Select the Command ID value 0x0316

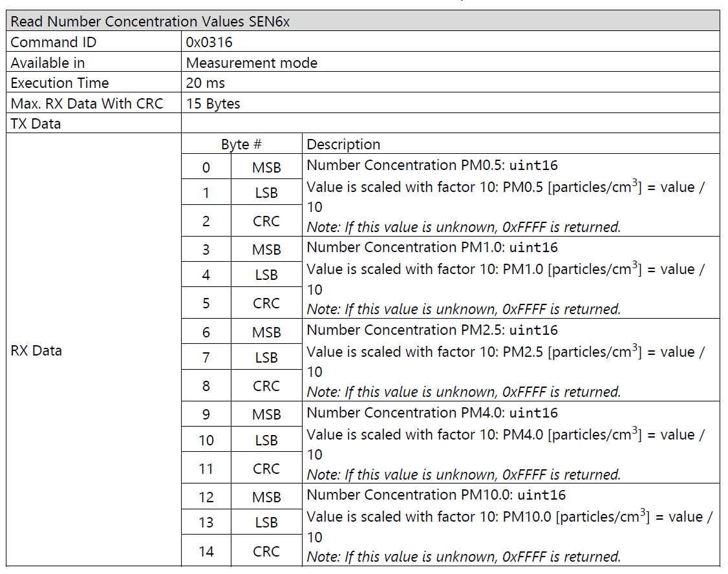(x=209, y=42)
